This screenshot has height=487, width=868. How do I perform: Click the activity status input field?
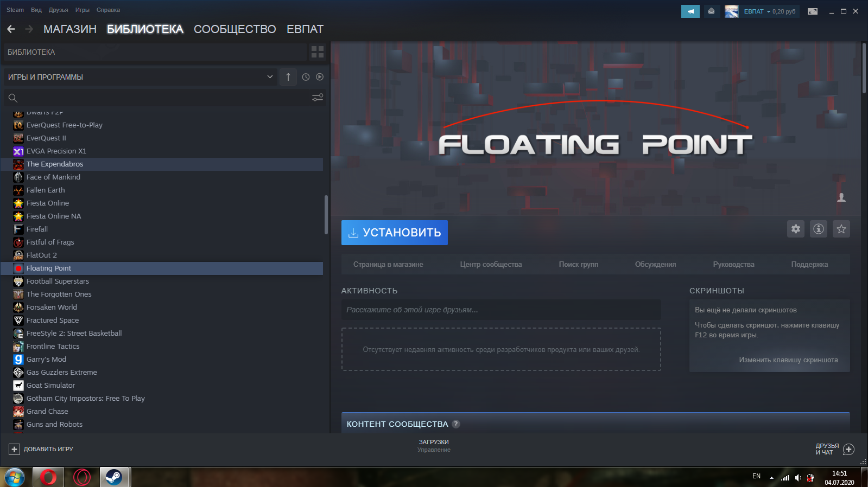pyautogui.click(x=501, y=310)
